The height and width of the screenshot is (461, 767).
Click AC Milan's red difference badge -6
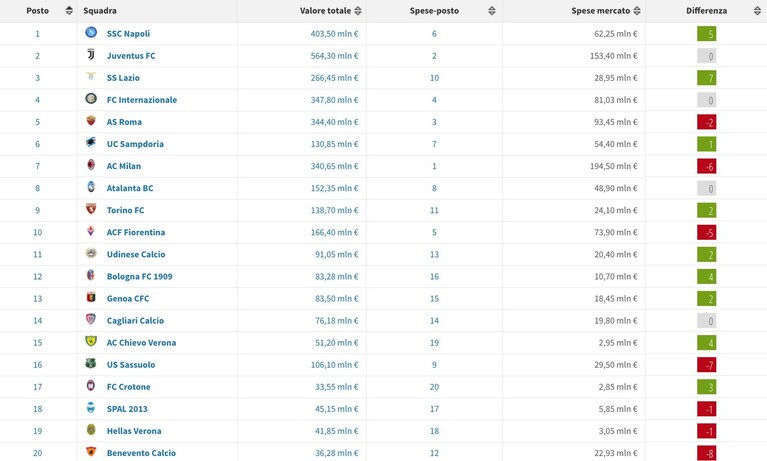(x=706, y=166)
